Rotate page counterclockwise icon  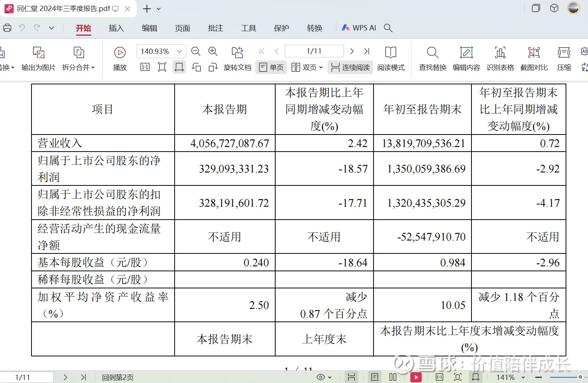196,67
